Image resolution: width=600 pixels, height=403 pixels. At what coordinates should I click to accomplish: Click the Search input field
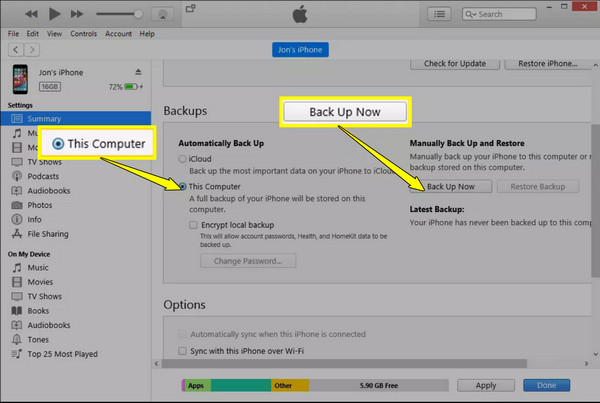click(x=499, y=14)
